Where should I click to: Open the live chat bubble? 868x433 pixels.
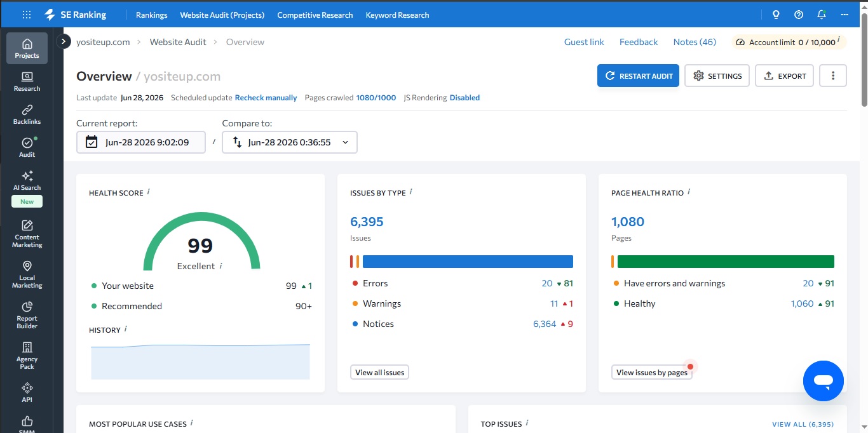pos(824,381)
